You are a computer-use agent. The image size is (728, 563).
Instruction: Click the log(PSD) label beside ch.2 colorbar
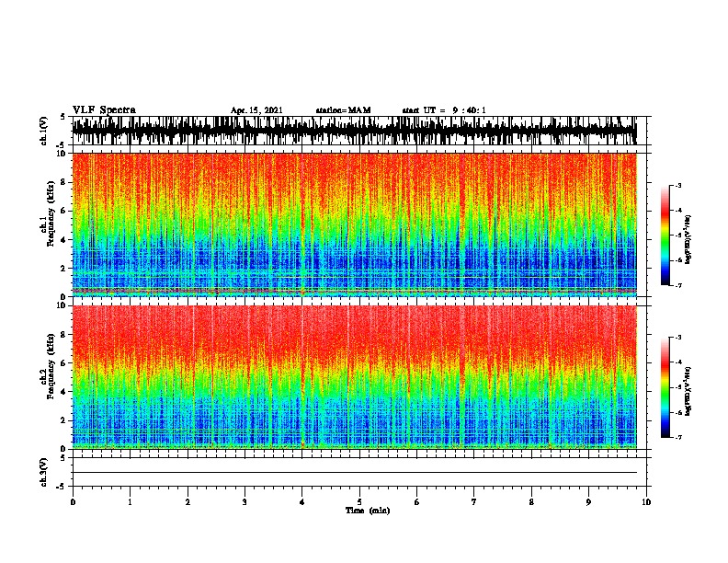point(688,391)
